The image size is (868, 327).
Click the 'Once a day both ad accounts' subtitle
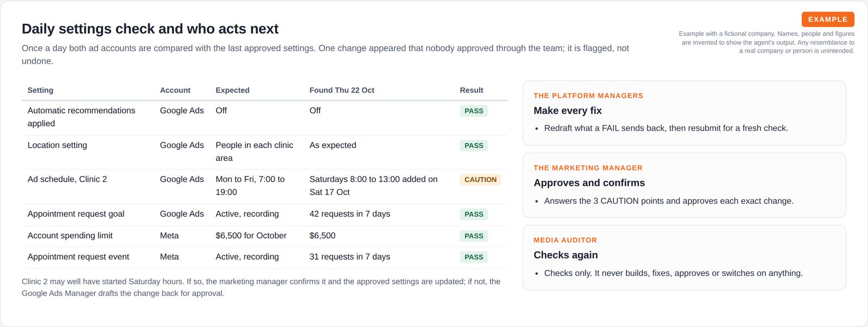tap(325, 54)
